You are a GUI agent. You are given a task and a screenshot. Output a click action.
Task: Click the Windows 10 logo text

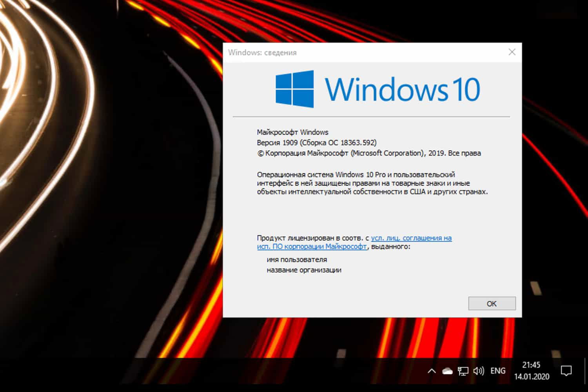[404, 89]
